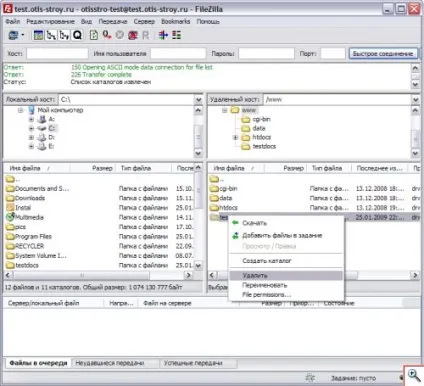Toggle the message log display icon
Screen dimensions: 424x386
38,35
